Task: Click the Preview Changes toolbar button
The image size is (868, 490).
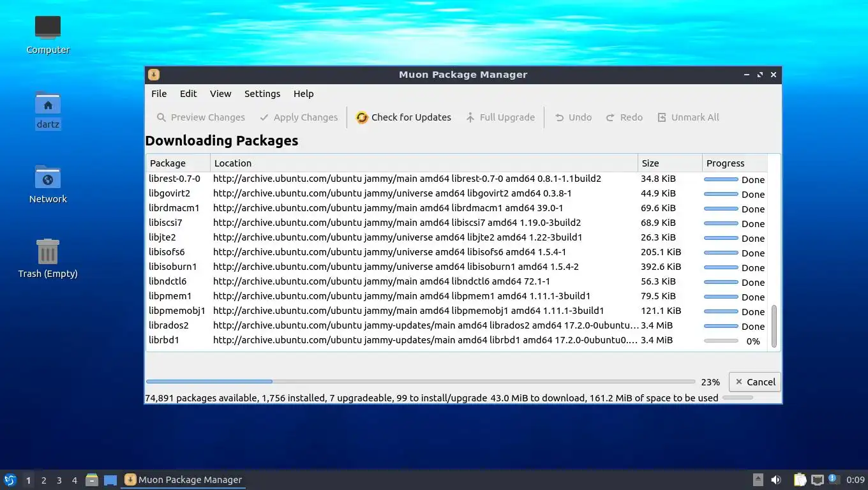Action: [200, 117]
